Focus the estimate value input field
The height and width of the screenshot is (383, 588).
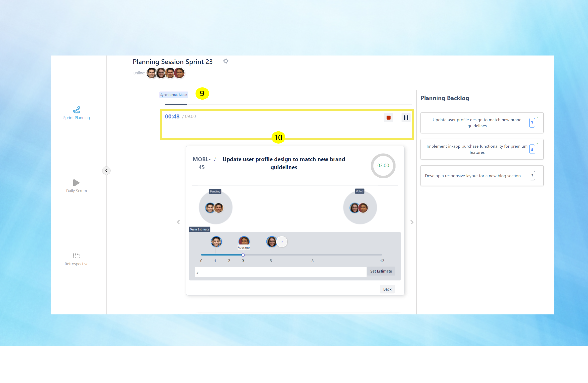pos(280,272)
